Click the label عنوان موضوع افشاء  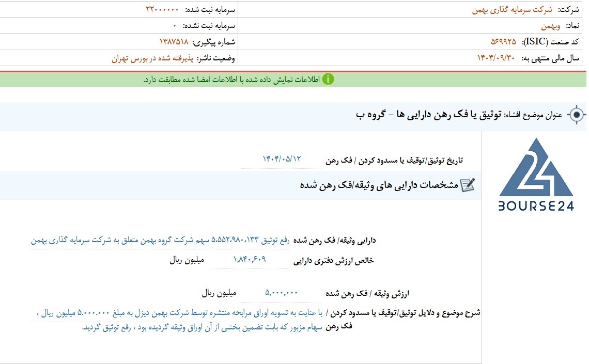pos(533,115)
